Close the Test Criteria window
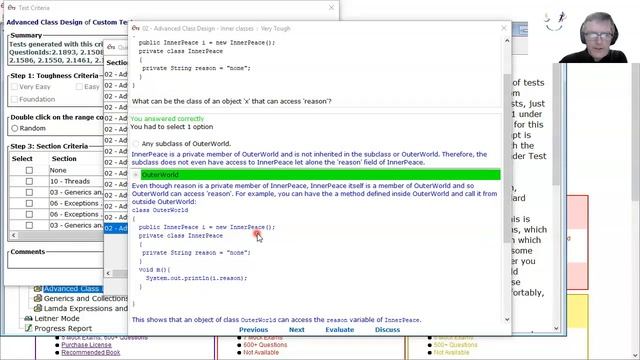This screenshot has width=640, height=360. click(331, 8)
